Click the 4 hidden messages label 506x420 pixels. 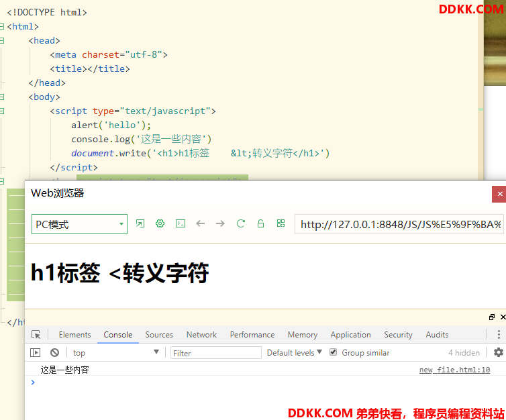click(464, 353)
